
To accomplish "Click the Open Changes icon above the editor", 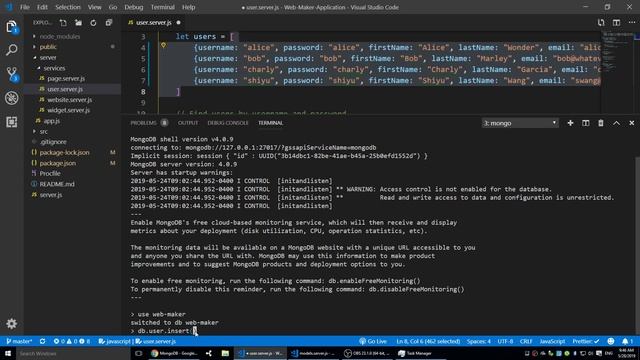I will (601, 22).
